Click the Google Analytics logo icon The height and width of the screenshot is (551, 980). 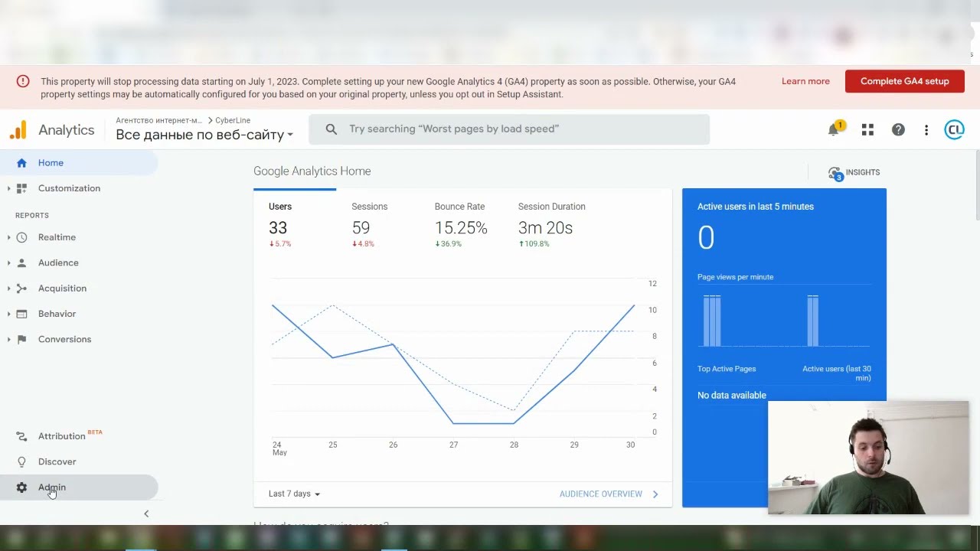point(18,130)
